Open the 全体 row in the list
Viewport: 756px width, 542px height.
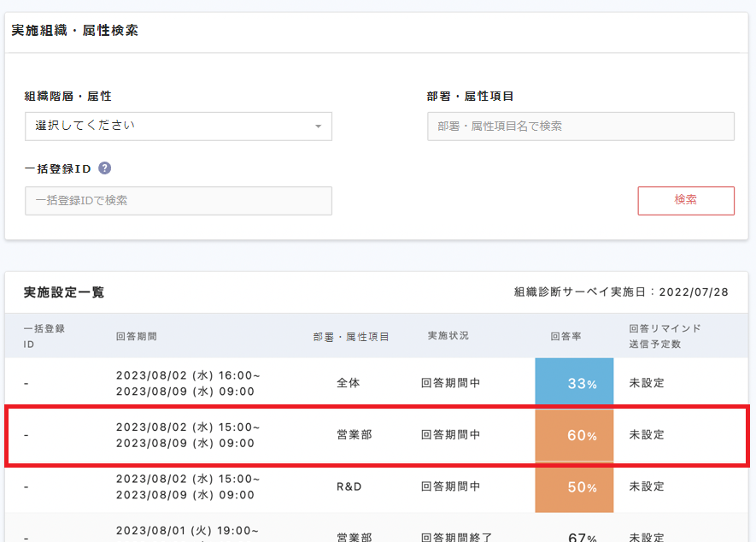[349, 383]
